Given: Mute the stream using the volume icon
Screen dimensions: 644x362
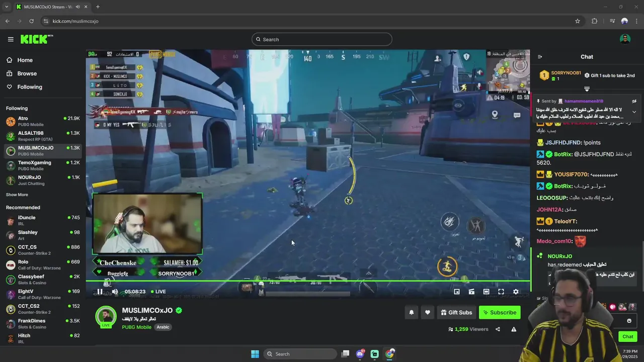Looking at the screenshot, I should click(115, 292).
